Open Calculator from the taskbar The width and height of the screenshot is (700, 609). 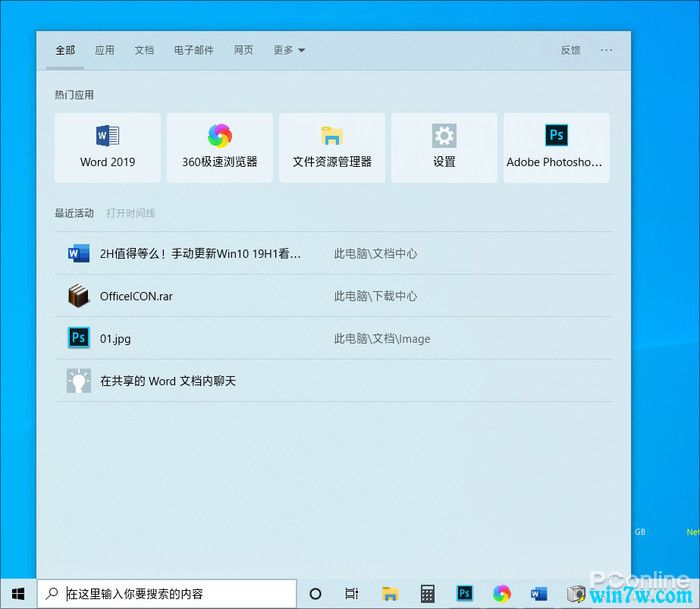(427, 594)
